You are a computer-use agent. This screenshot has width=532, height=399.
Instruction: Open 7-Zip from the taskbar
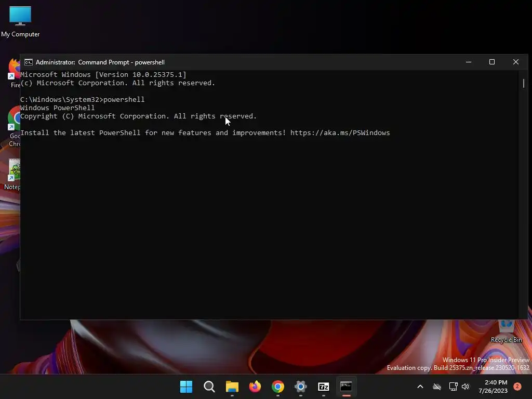tap(323, 387)
